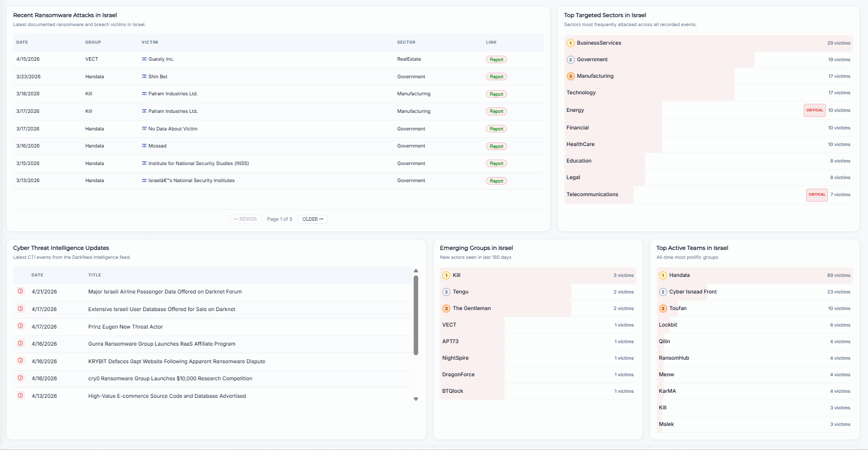Click scroll down arrow in CTI Updates list
The width and height of the screenshot is (868, 450).
tap(416, 399)
